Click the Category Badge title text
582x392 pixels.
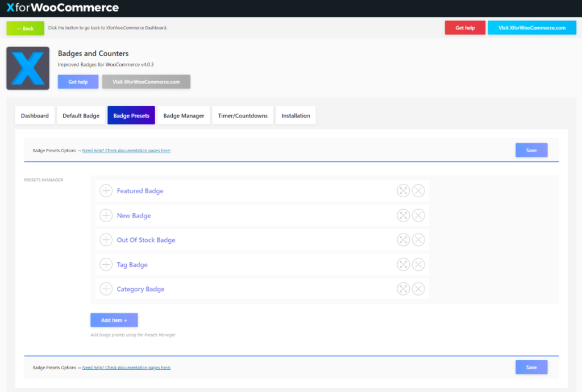coord(140,289)
